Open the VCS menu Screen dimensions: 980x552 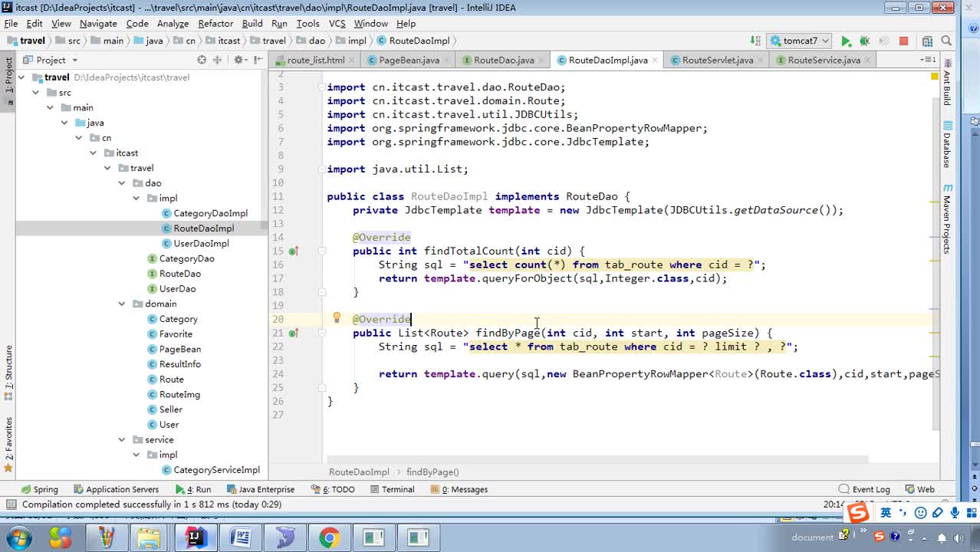point(337,24)
